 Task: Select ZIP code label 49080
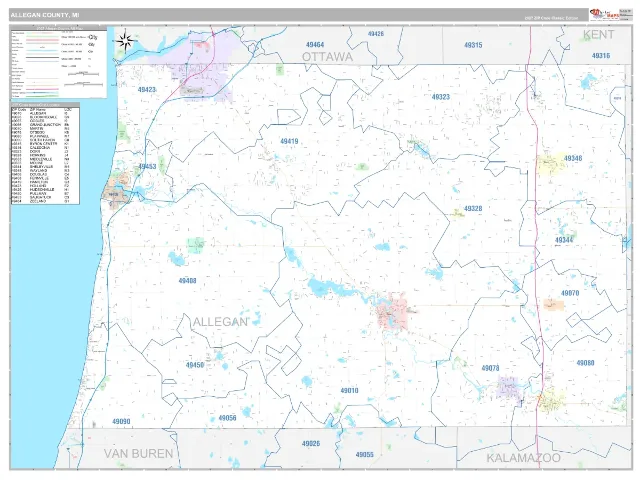pyautogui.click(x=585, y=363)
